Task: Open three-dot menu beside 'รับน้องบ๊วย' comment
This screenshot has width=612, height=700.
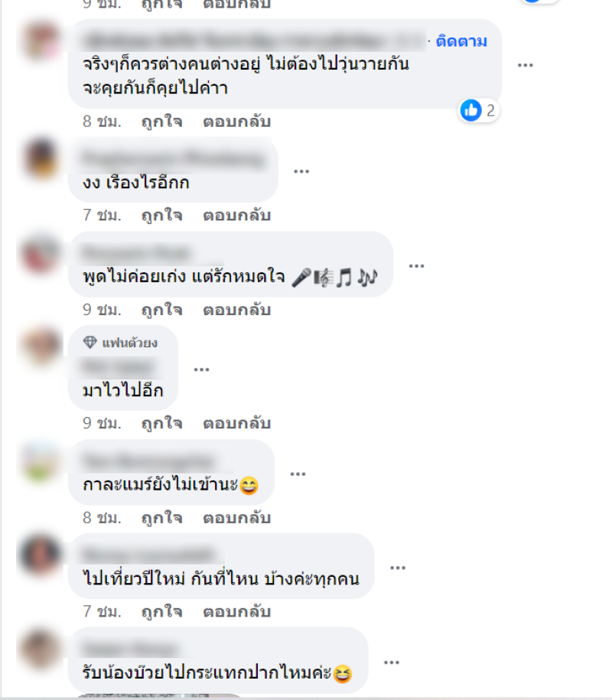Action: (x=392, y=663)
